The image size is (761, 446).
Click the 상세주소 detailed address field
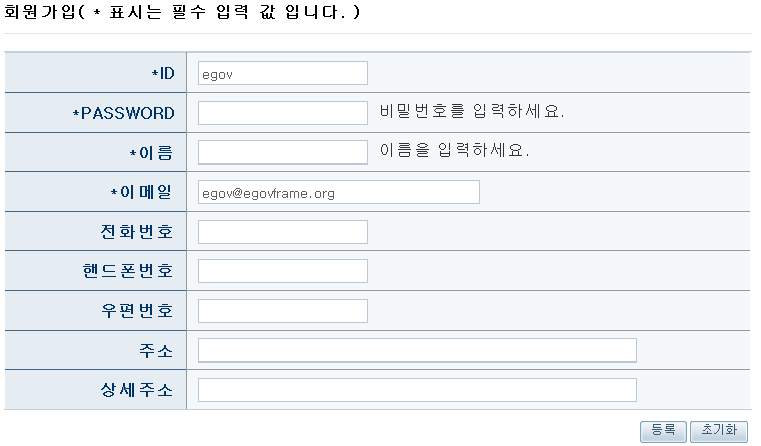click(417, 390)
